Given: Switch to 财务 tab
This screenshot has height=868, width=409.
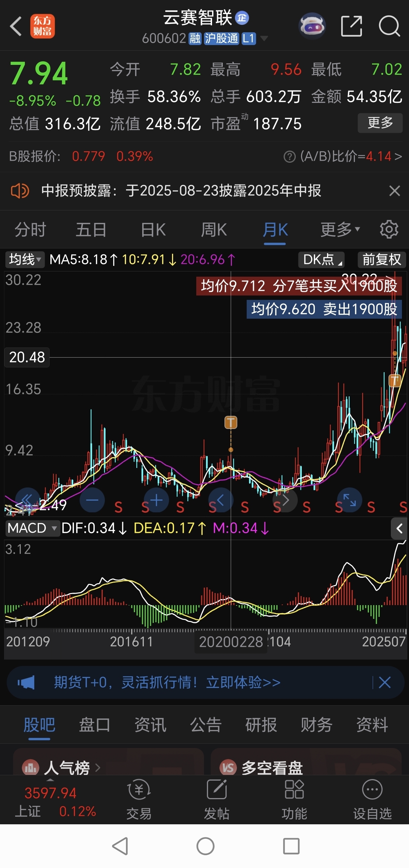Looking at the screenshot, I should pyautogui.click(x=317, y=724).
